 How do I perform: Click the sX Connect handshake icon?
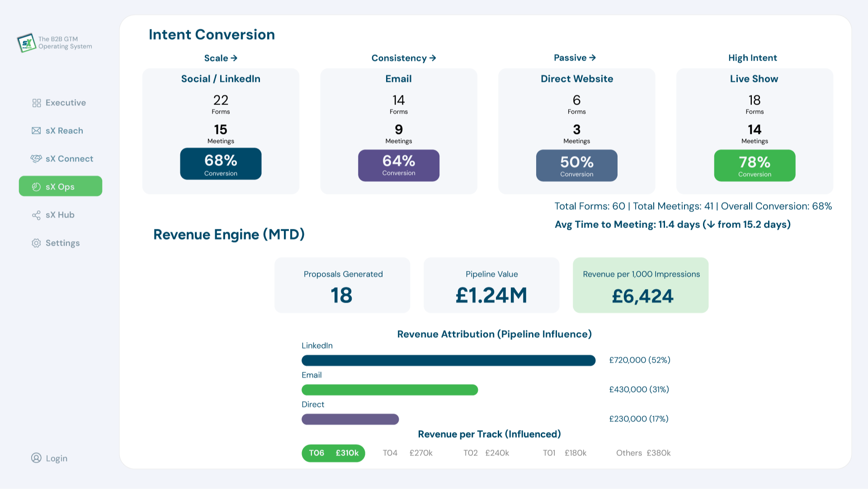pos(36,159)
